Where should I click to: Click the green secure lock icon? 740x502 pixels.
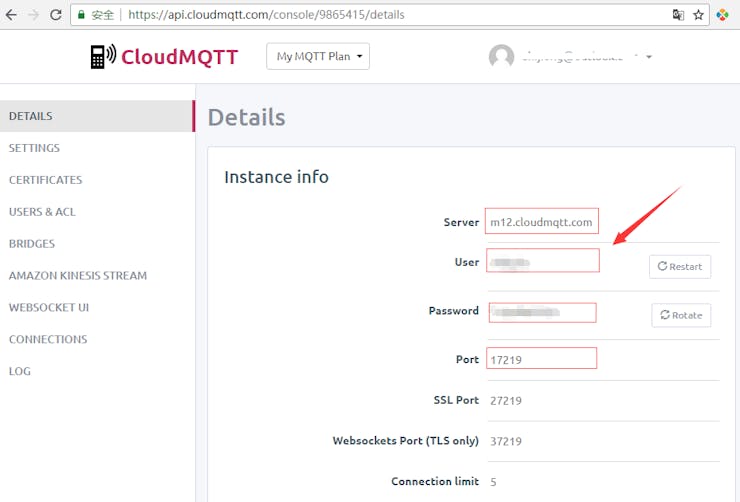81,15
